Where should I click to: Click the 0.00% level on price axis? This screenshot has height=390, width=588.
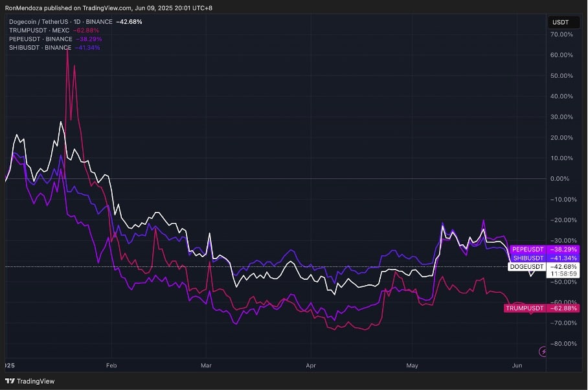(560, 179)
